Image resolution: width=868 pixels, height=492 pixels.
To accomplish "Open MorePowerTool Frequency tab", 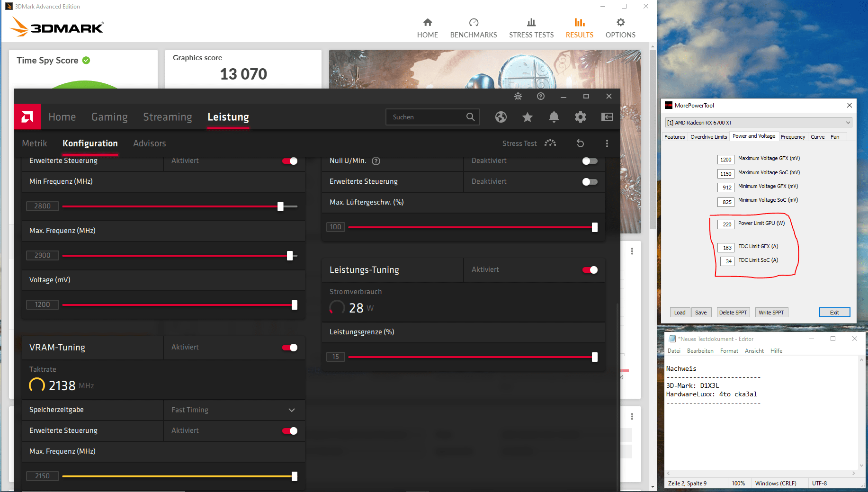I will pos(793,137).
